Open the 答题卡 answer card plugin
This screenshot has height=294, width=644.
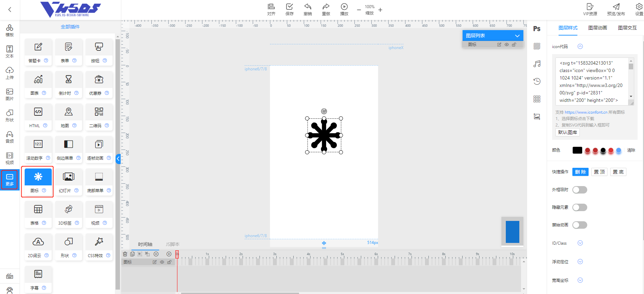[x=38, y=52]
